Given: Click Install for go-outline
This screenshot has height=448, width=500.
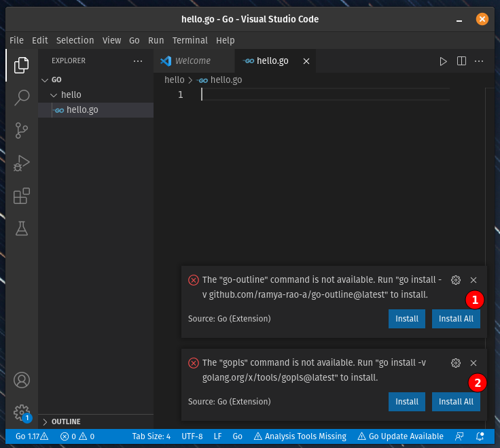Looking at the screenshot, I should (x=406, y=319).
